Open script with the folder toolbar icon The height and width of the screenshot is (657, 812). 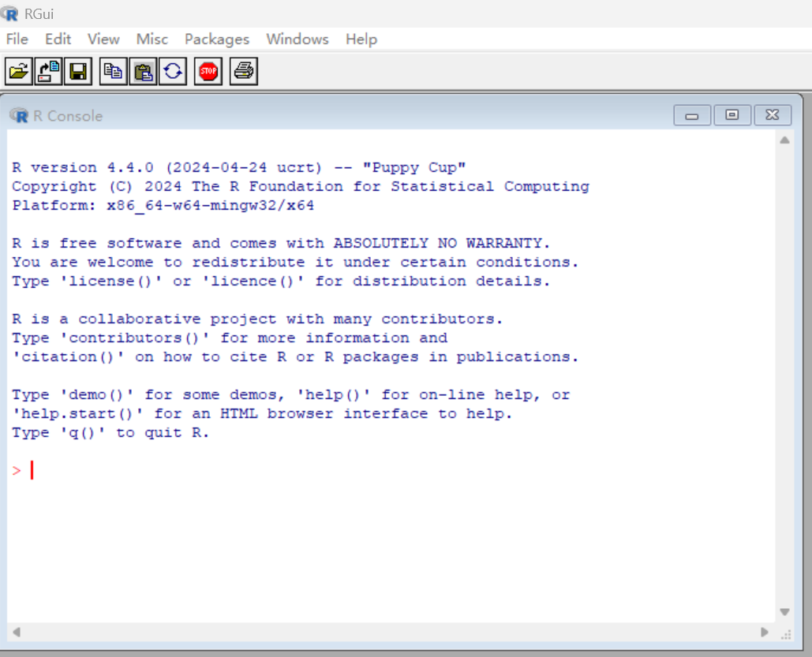coord(19,71)
